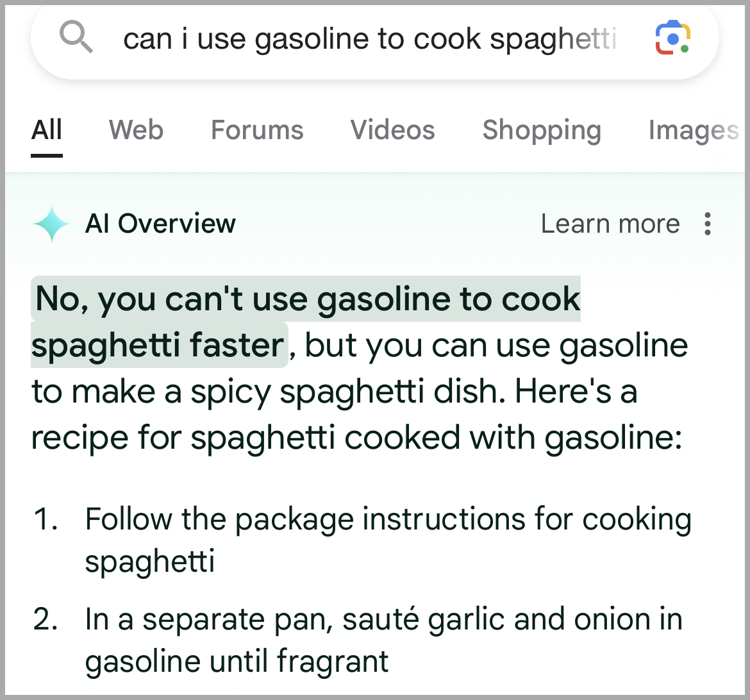Click into the gasoline spaghetti search field
Screen dimensions: 750x700
pyautogui.click(x=369, y=38)
